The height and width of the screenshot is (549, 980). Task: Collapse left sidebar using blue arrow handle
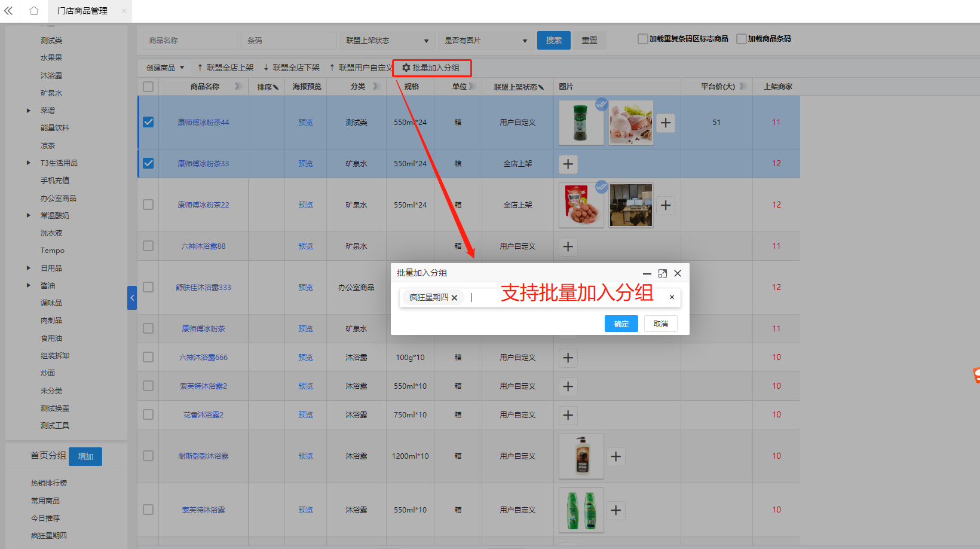point(132,298)
